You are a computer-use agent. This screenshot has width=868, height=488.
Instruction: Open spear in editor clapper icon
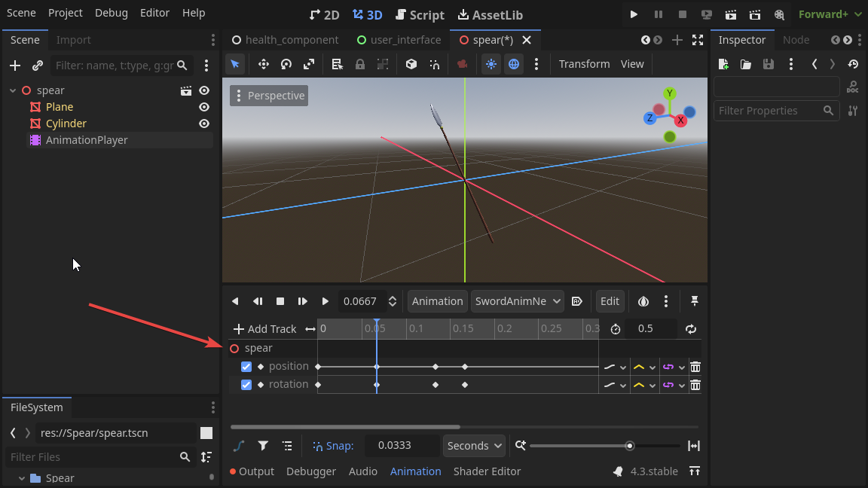186,90
